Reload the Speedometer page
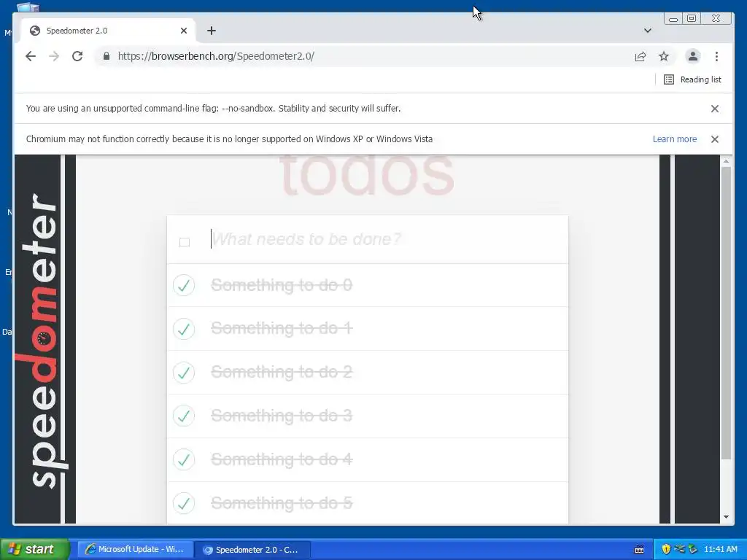The image size is (747, 560). (x=77, y=56)
